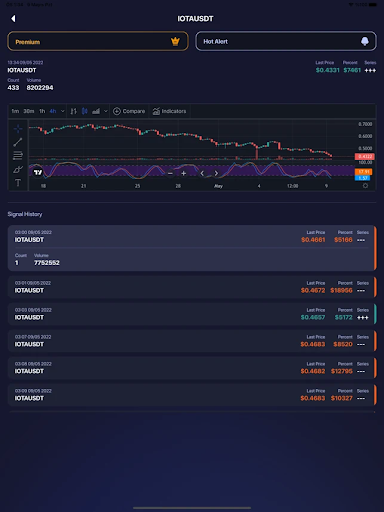Open the Compare symbol button
This screenshot has width=384, height=512.
129,111
